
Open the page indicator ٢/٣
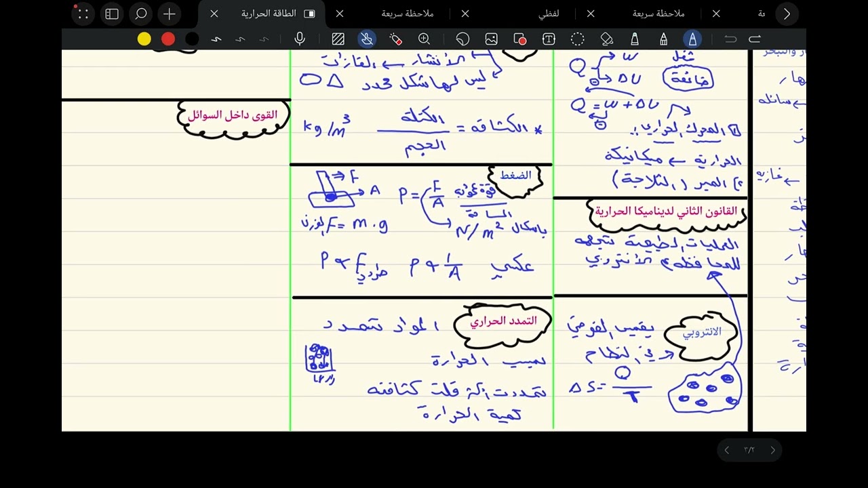pyautogui.click(x=749, y=450)
